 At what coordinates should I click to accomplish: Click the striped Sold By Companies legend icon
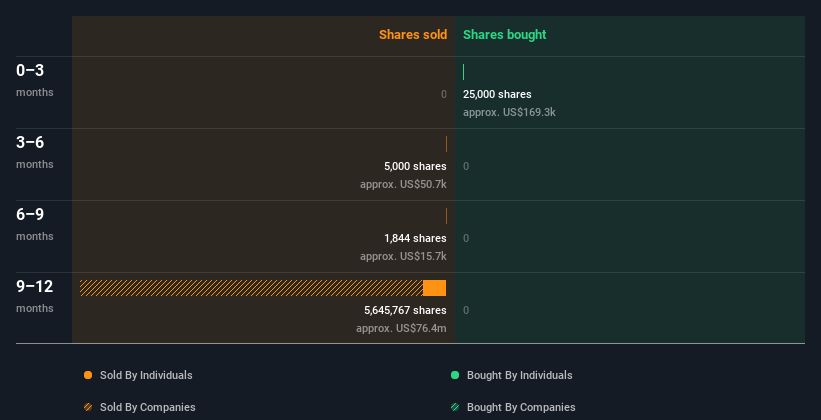tap(88, 407)
